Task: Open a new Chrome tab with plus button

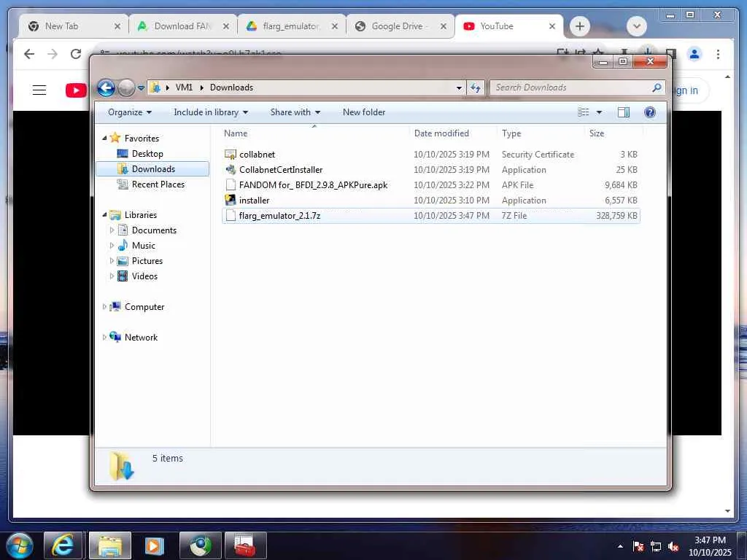Action: pos(580,26)
